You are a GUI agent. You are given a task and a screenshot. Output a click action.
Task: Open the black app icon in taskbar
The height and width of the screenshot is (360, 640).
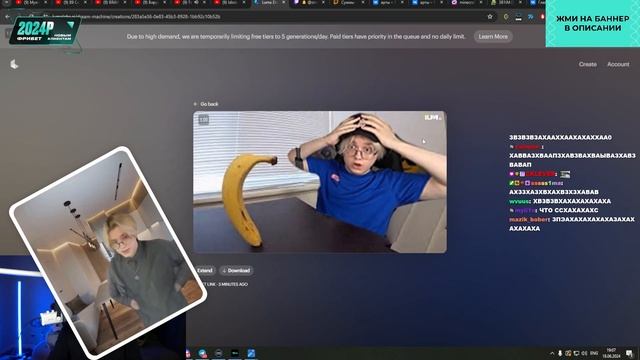click(235, 353)
